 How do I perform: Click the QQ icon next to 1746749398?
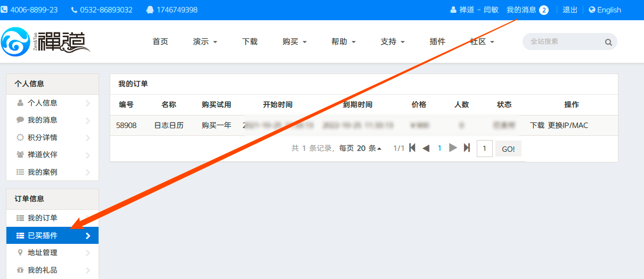point(150,10)
